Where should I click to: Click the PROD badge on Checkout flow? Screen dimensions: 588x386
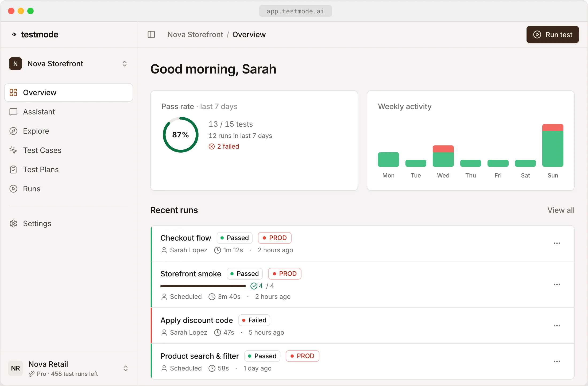[275, 238]
